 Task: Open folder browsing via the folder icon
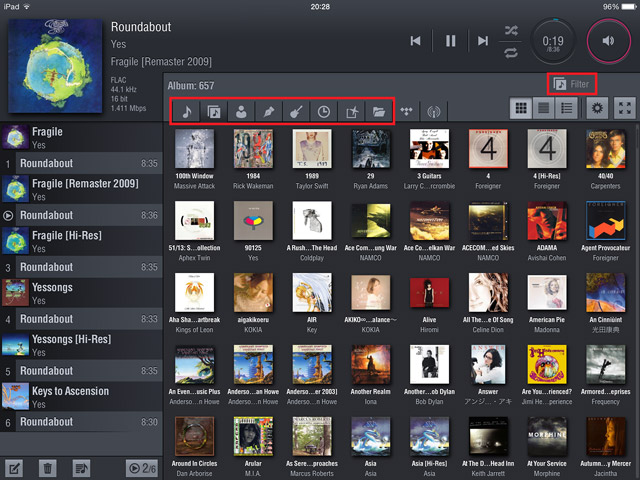pyautogui.click(x=379, y=112)
